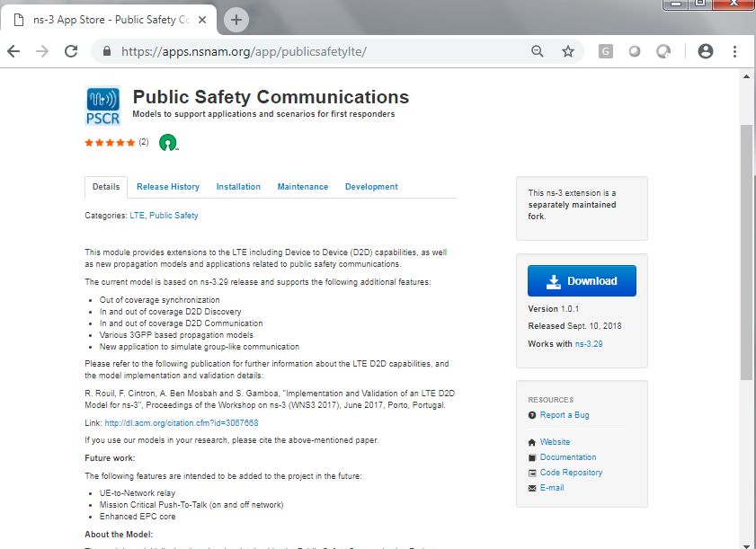Click the 'Out of coverage synchronization' list item
756x549 pixels.
(160, 300)
